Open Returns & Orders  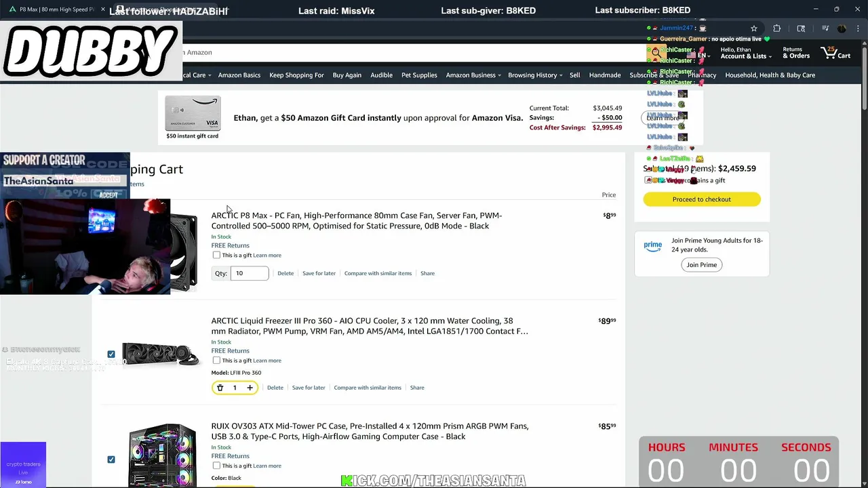click(x=796, y=53)
